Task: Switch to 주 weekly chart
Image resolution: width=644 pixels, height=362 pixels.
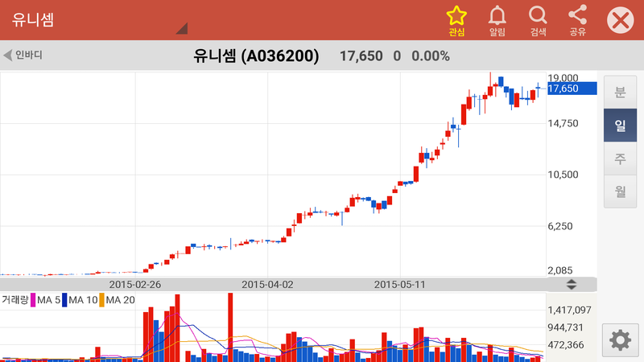Action: pyautogui.click(x=620, y=158)
